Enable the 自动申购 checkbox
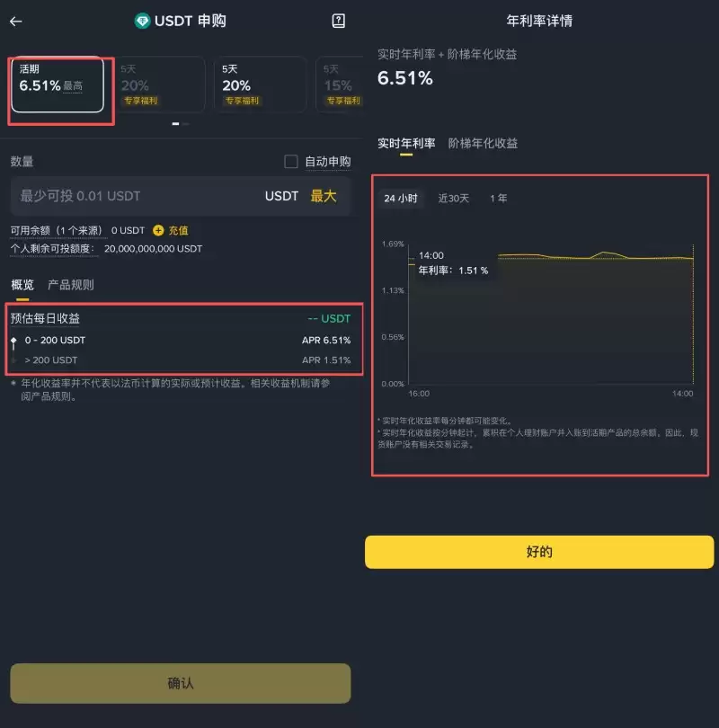Image resolution: width=719 pixels, height=728 pixels. [x=291, y=162]
